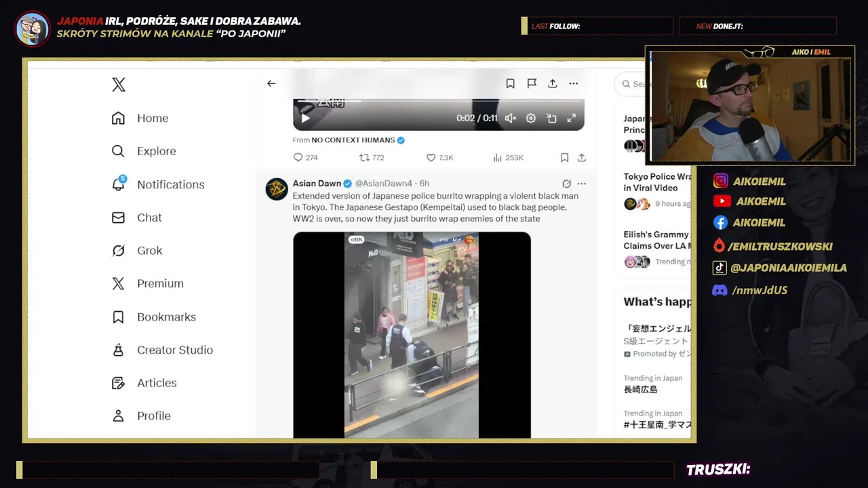Screen dimensions: 868x488
Task: Click the Grok slashed-circle icon in sidebar
Action: 118,251
